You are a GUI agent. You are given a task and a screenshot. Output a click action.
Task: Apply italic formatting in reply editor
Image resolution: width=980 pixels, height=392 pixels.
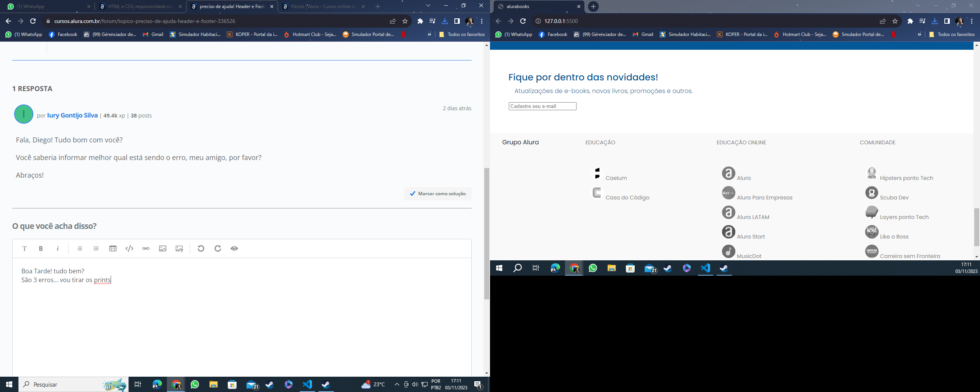tap(57, 248)
